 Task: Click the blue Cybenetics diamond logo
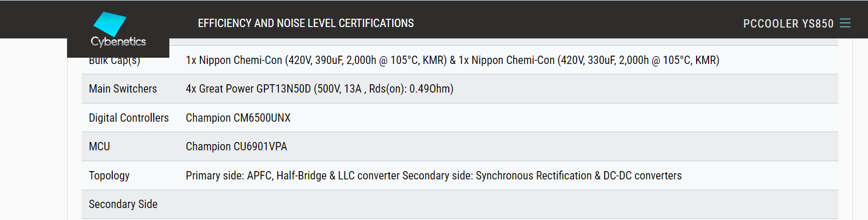[110, 23]
